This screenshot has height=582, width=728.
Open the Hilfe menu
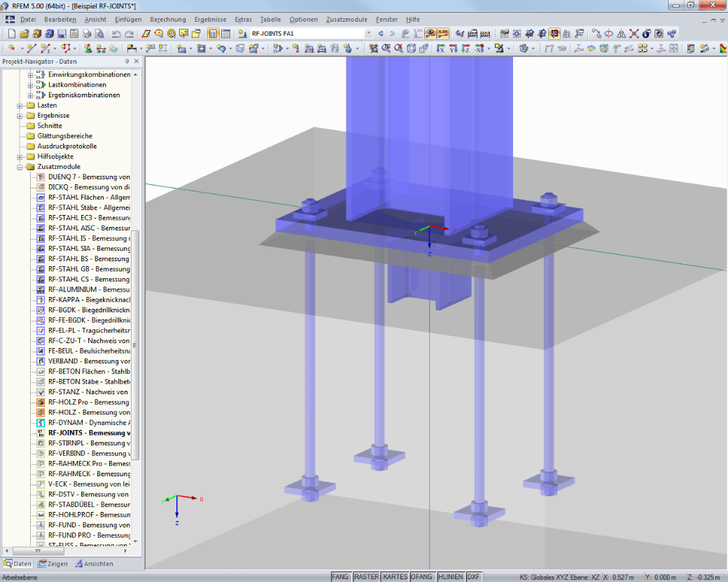[413, 20]
